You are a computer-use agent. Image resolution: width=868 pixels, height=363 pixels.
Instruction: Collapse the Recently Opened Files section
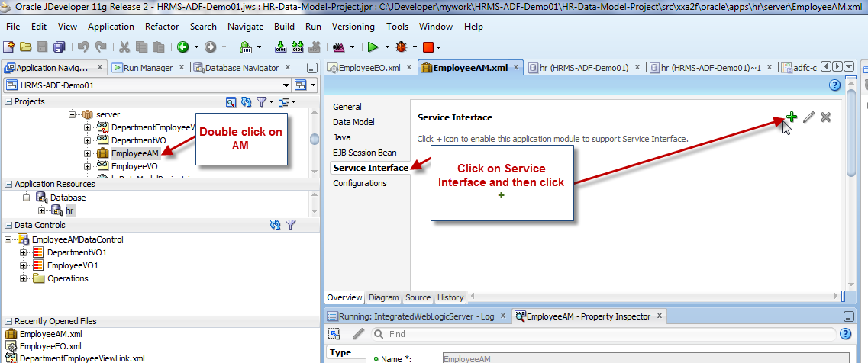coord(9,321)
